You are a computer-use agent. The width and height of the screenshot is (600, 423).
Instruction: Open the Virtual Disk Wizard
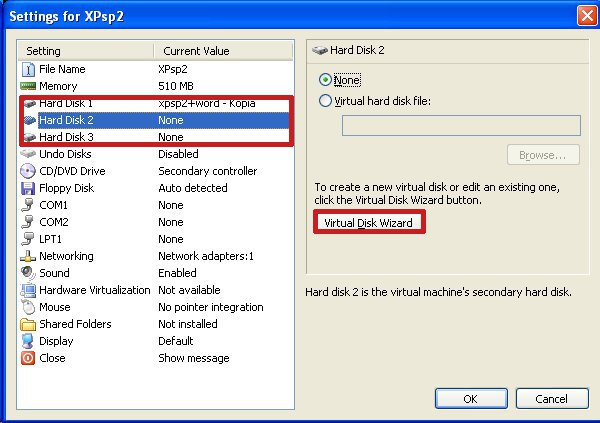click(368, 223)
